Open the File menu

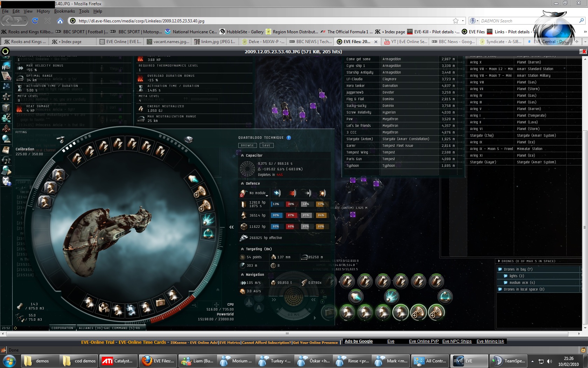coord(5,11)
